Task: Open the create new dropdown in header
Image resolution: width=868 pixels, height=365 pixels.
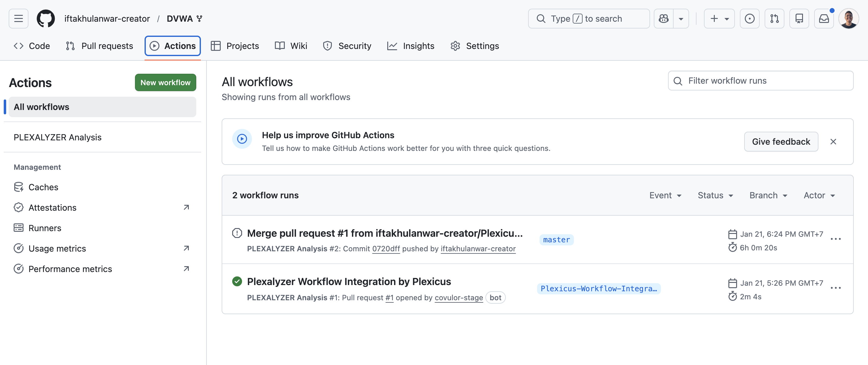Action: [x=719, y=19]
